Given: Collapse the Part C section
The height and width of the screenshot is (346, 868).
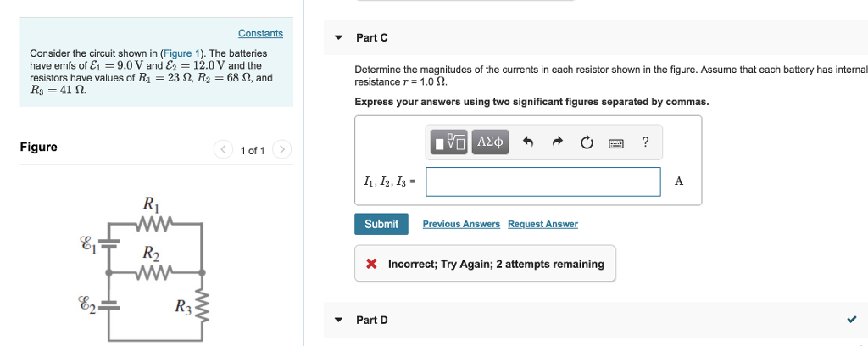Looking at the screenshot, I should [x=338, y=37].
